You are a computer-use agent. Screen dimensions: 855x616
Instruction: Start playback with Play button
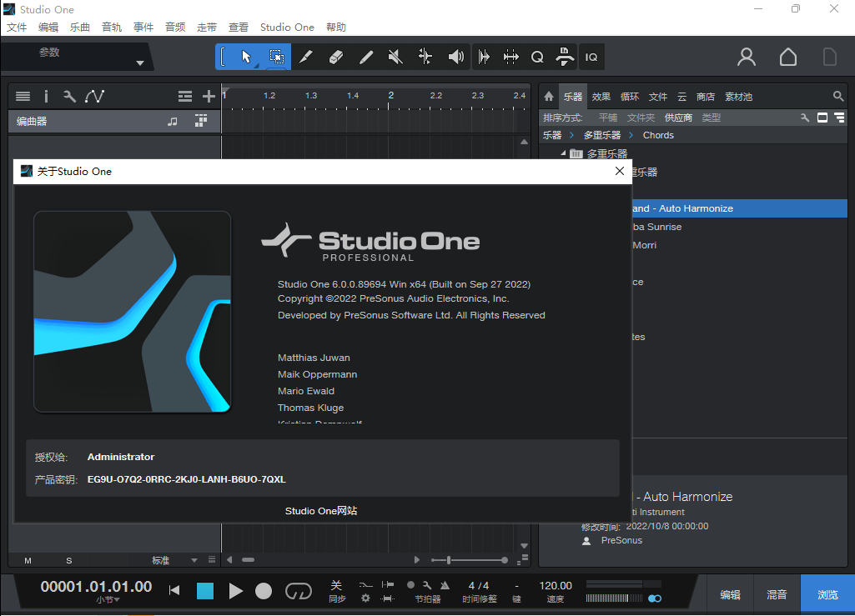[235, 591]
